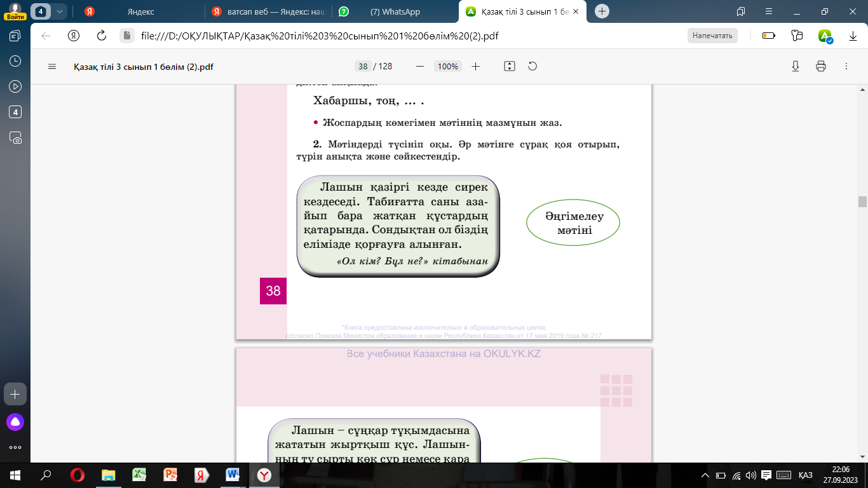Click the vertical scrollbar thumb of the PDF

click(x=862, y=201)
